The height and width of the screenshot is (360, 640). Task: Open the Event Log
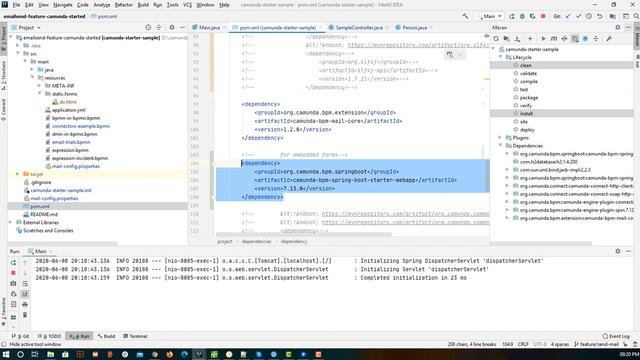coord(616,336)
